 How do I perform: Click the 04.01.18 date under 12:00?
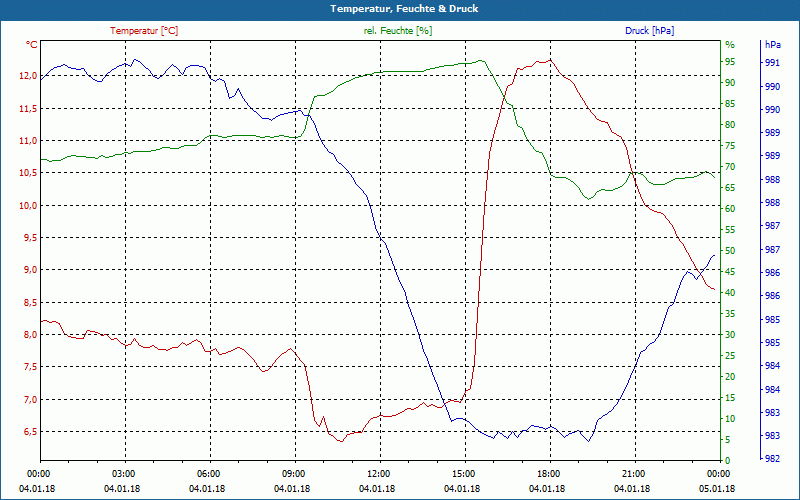pos(377,489)
